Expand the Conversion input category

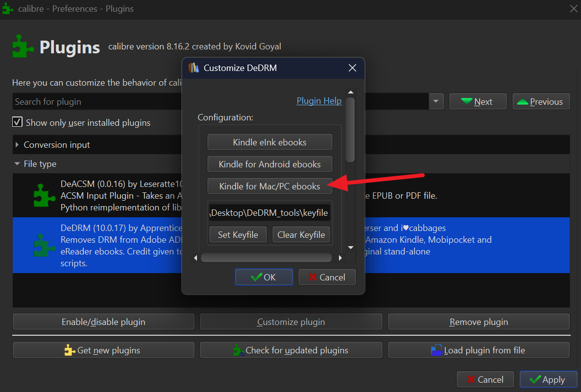click(x=18, y=145)
